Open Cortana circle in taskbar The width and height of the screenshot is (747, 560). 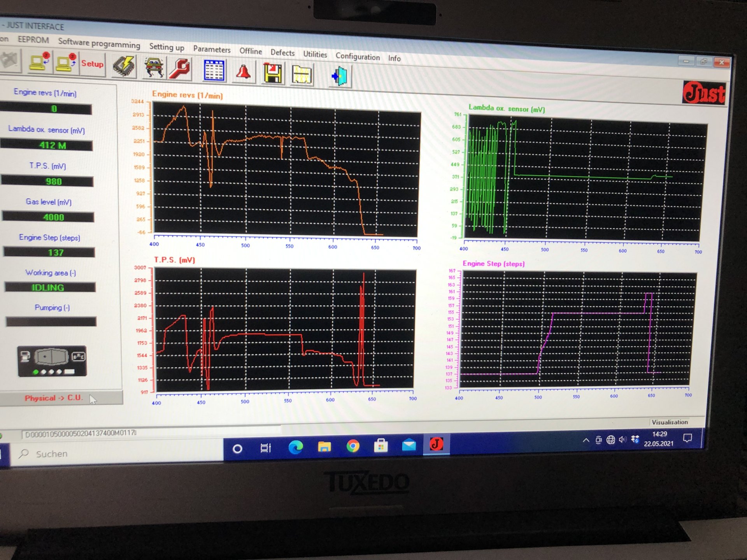click(237, 449)
